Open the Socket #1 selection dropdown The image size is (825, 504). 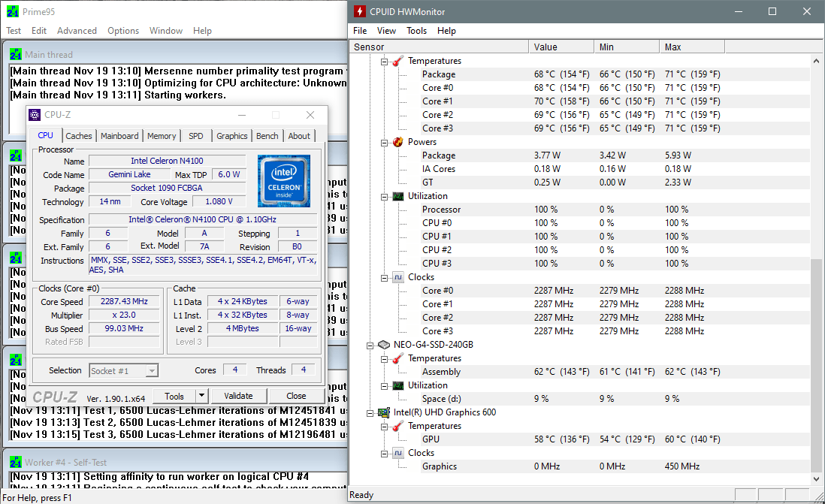coord(152,371)
